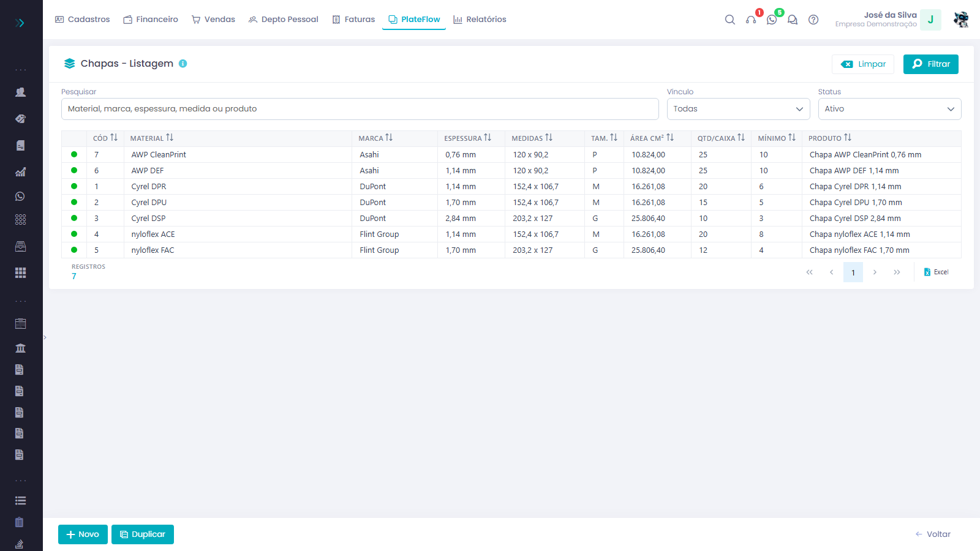Screen dimensions: 980x551
Task: Click the Novo button
Action: click(x=83, y=534)
